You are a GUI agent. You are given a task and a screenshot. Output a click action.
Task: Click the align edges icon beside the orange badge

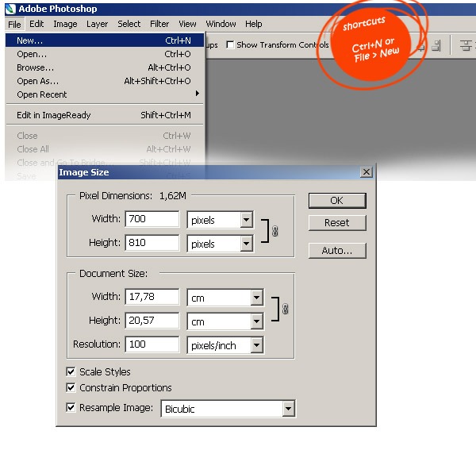[436, 45]
